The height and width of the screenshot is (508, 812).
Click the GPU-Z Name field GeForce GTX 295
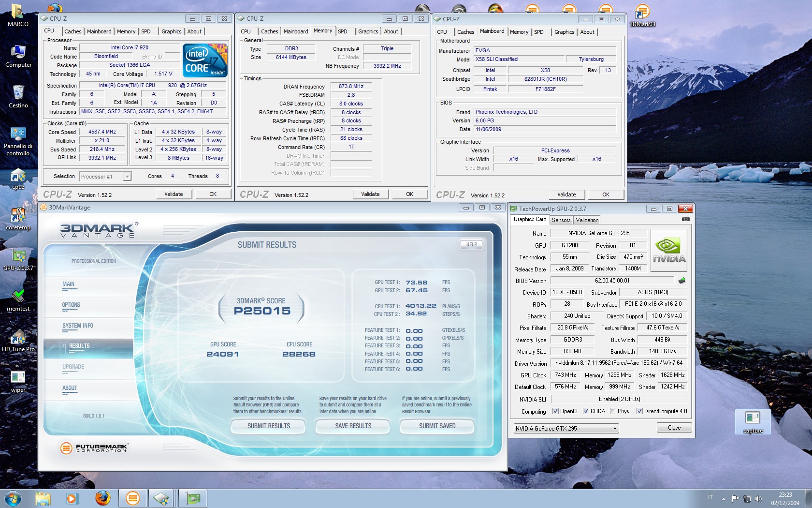[x=598, y=233]
